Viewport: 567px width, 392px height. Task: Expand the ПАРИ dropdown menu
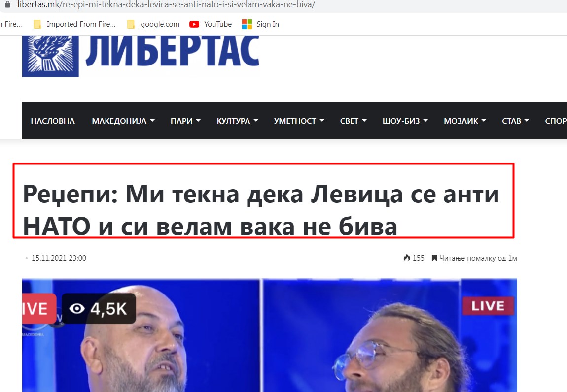185,121
